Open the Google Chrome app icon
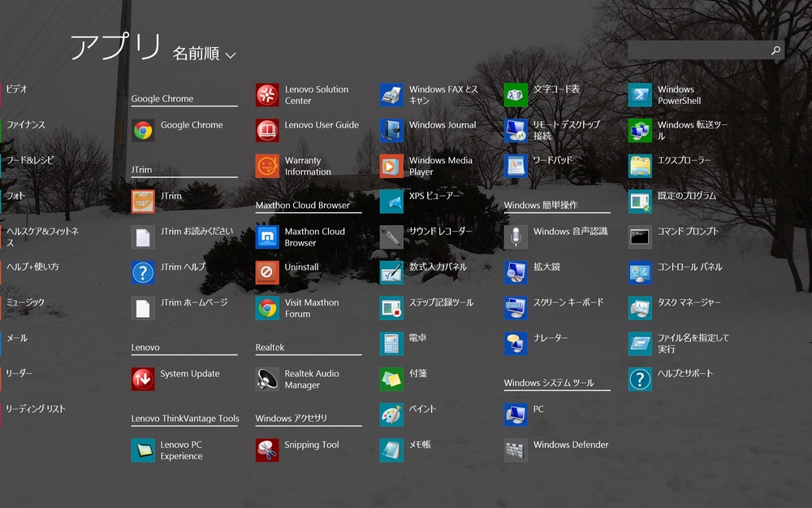This screenshot has width=812, height=508. [143, 130]
